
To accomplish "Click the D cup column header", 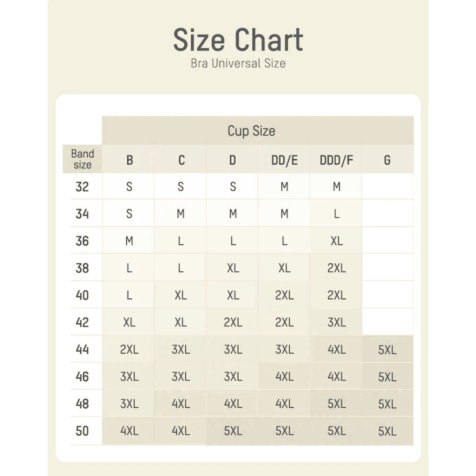I will (233, 160).
